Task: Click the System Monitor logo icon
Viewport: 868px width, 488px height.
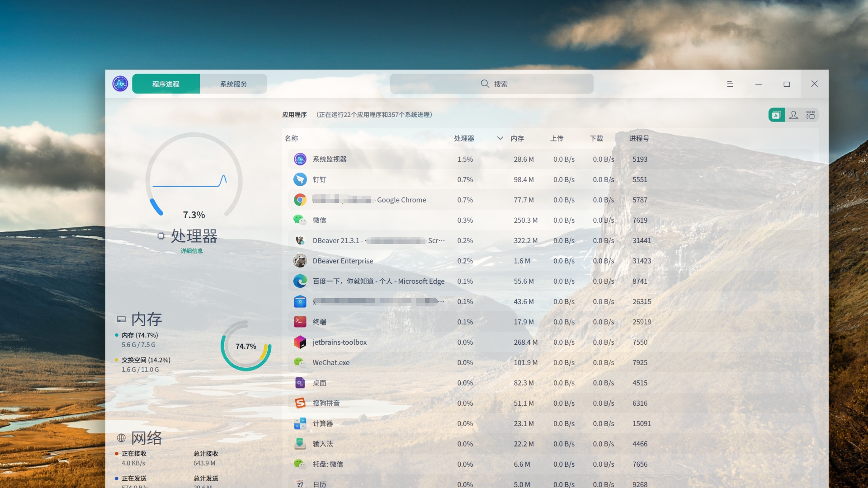Action: pos(120,84)
